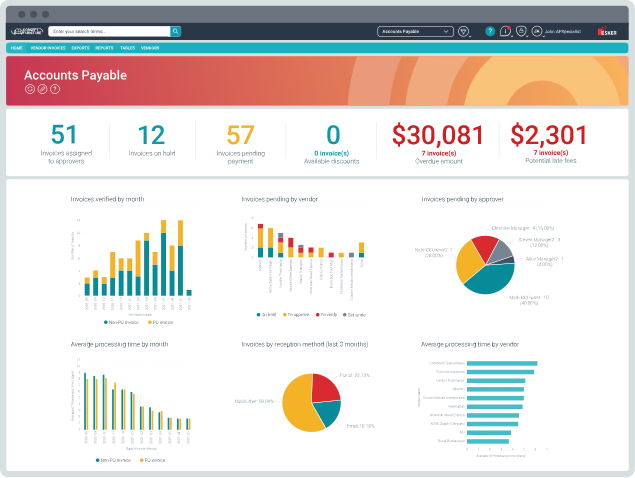635x478 pixels.
Task: Click the search magnifier button
Action: (x=176, y=31)
